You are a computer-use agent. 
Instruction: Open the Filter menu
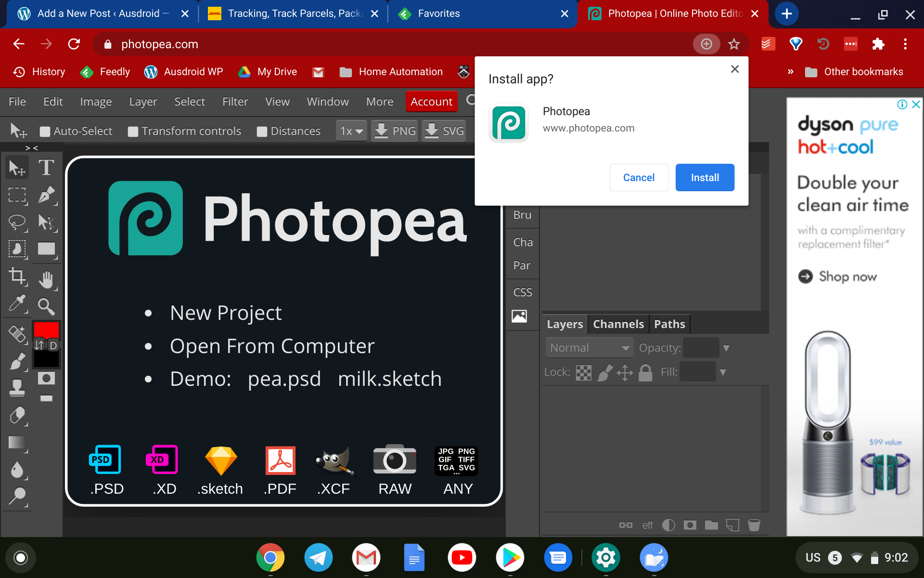[x=235, y=102]
